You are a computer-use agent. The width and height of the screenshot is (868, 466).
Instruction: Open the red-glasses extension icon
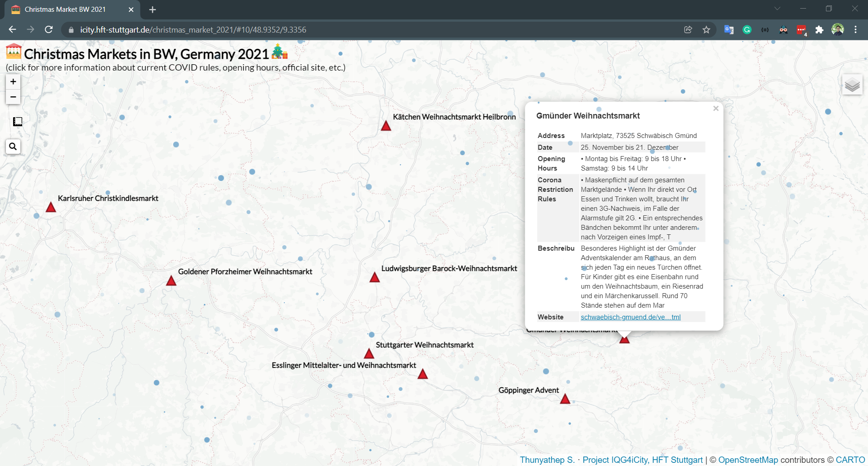(783, 29)
